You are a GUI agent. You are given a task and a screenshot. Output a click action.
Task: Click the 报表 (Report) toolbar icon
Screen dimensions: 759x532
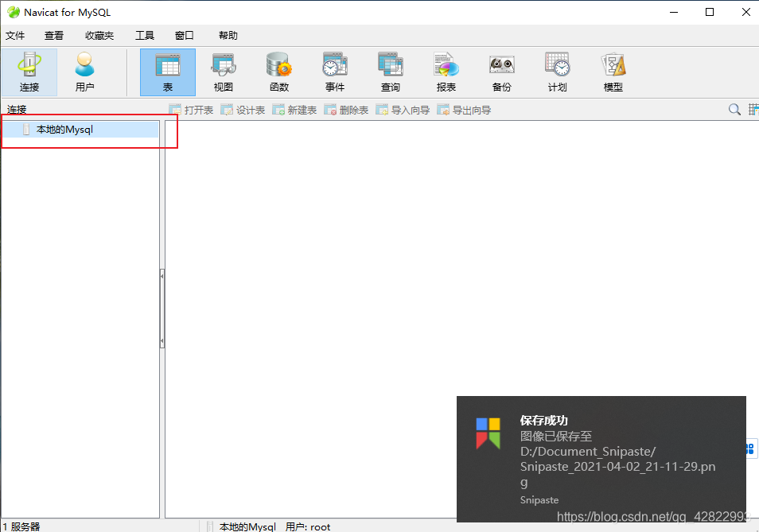tap(446, 72)
